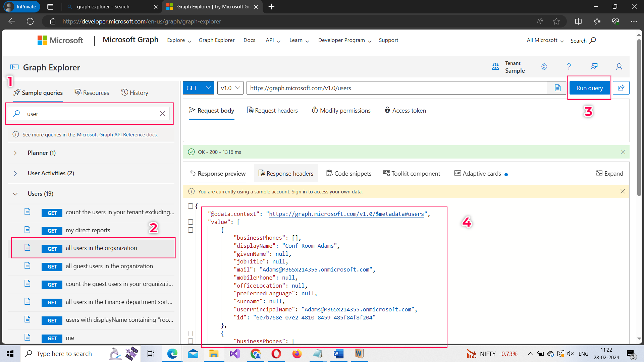Open Edge from the taskbar
The height and width of the screenshot is (362, 644).
point(172,354)
